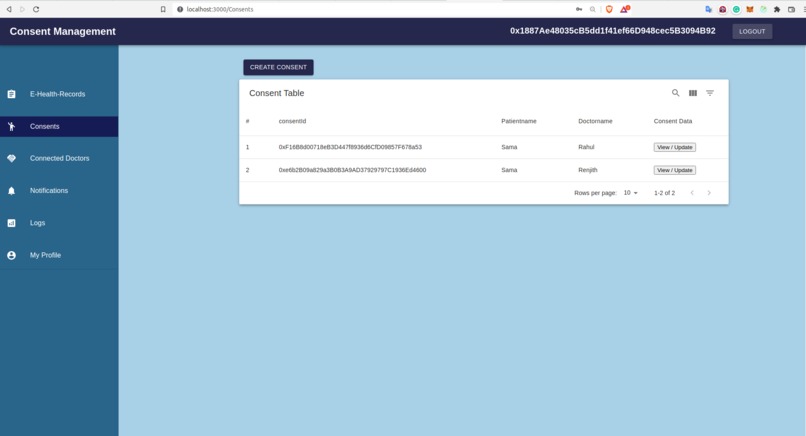The width and height of the screenshot is (806, 436).
Task: Open the filter list icon in Consent Table
Action: pyautogui.click(x=710, y=93)
